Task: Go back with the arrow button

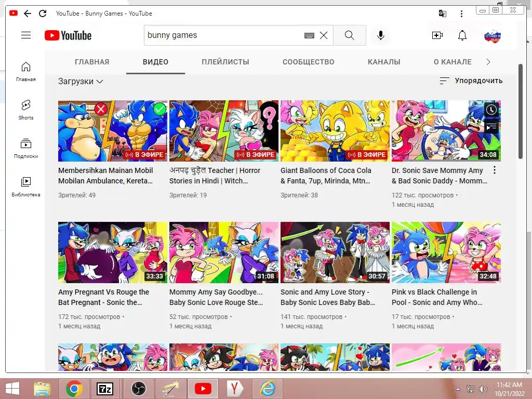Action: point(28,14)
